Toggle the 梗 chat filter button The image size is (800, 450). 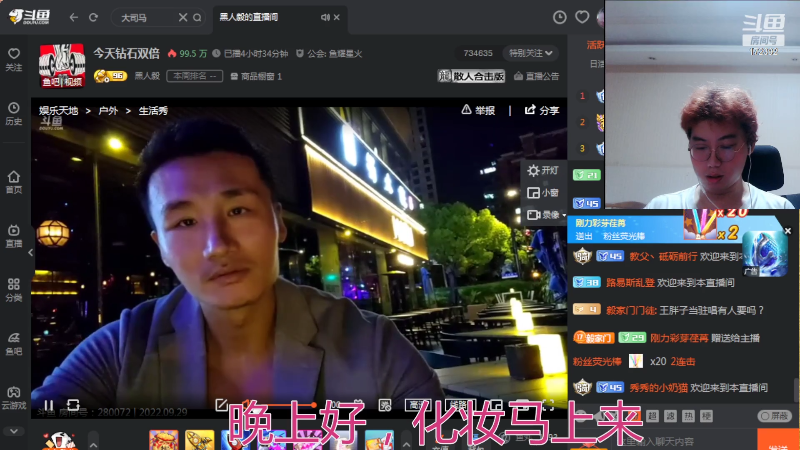click(x=706, y=416)
